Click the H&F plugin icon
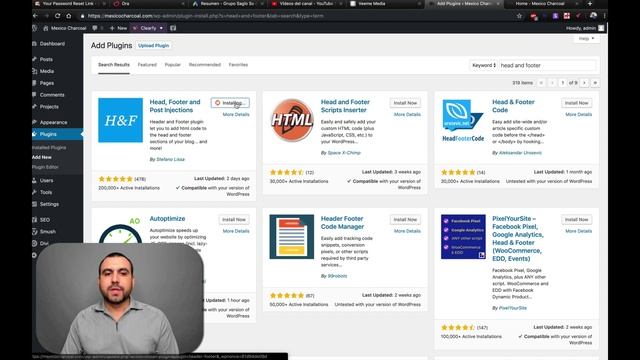 click(x=120, y=120)
